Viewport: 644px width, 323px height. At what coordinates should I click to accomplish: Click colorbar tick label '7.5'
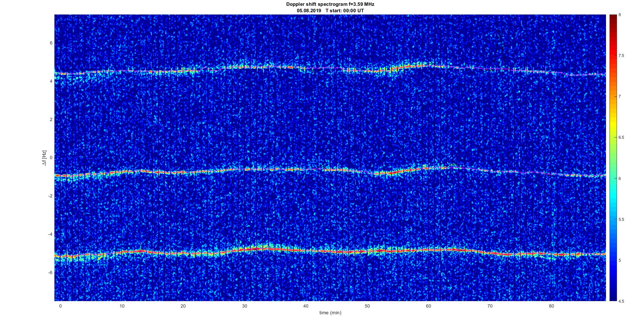pyautogui.click(x=621, y=56)
